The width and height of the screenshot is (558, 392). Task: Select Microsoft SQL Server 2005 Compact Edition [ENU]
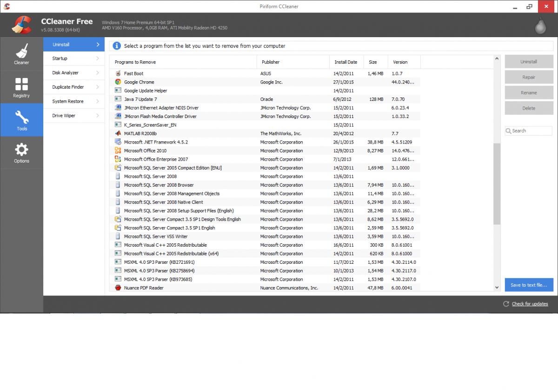click(266, 168)
